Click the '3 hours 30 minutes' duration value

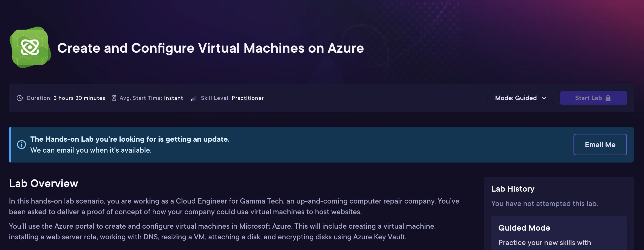79,98
